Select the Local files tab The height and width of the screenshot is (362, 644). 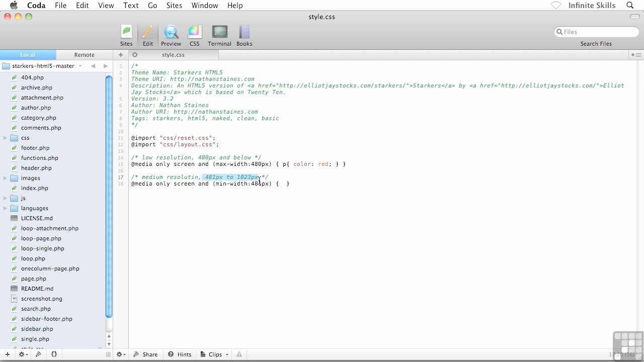click(x=28, y=55)
